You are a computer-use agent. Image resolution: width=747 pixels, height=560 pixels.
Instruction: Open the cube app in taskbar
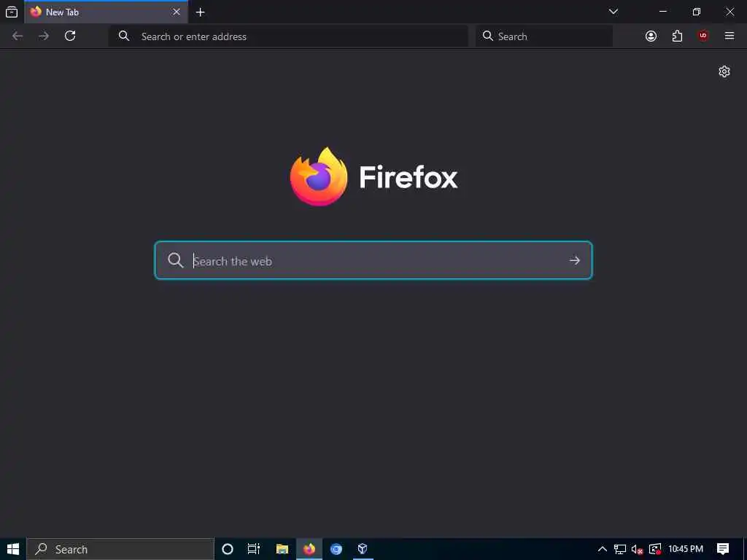pyautogui.click(x=363, y=549)
